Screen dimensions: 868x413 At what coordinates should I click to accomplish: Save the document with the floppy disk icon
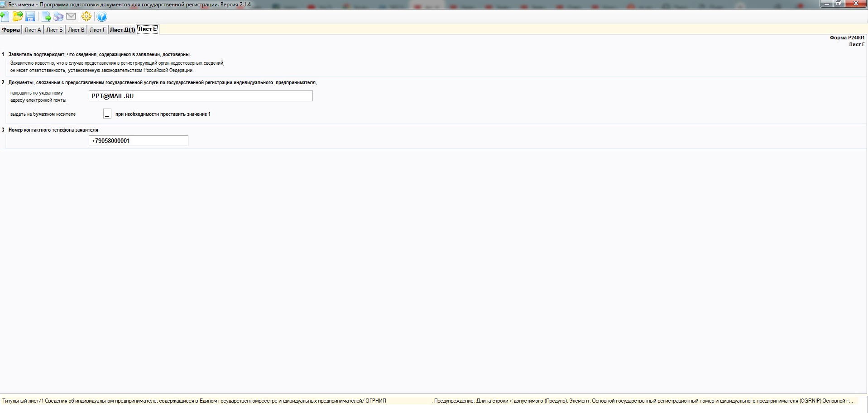(30, 17)
